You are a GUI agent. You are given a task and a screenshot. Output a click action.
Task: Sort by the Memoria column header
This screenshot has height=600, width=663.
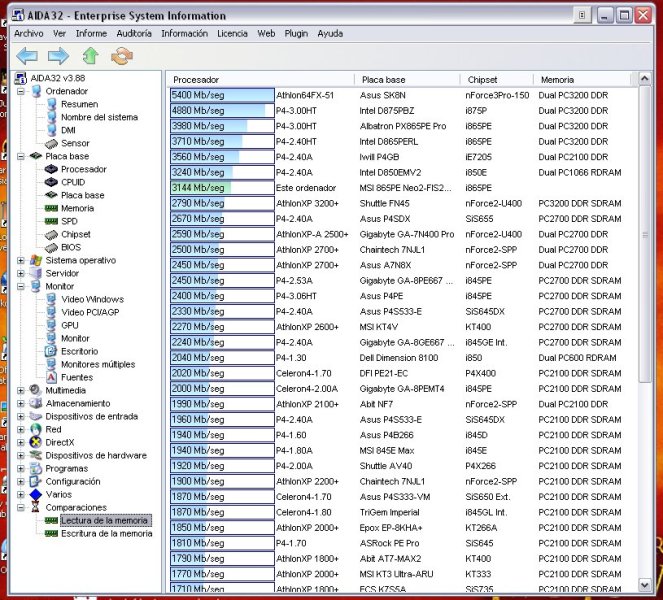pos(582,79)
